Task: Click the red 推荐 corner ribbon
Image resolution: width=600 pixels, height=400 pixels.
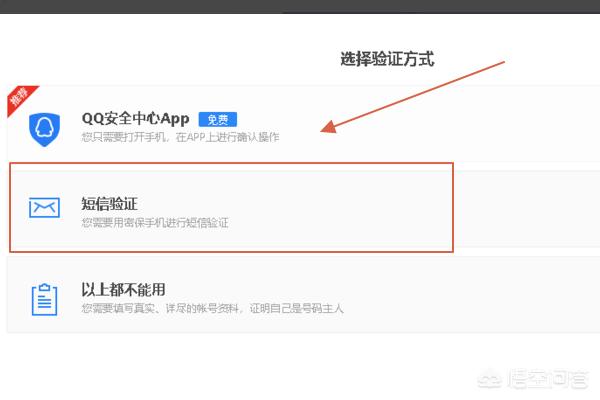Action: (x=19, y=100)
